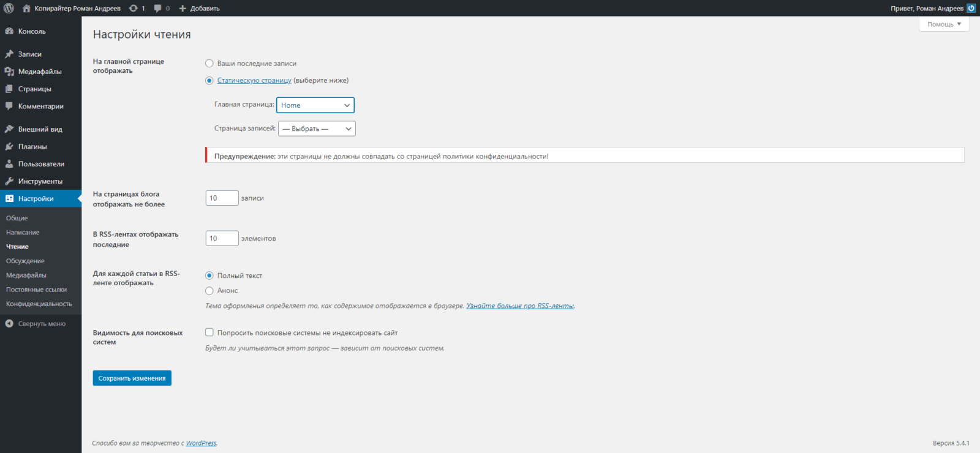Expand the Помощь help tab
Viewport: 980px width, 453px height.
944,24
